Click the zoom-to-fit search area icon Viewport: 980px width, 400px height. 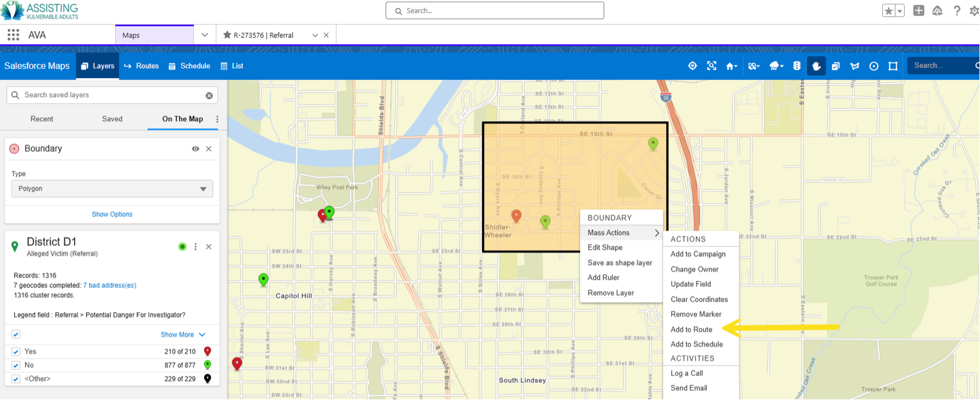(711, 66)
